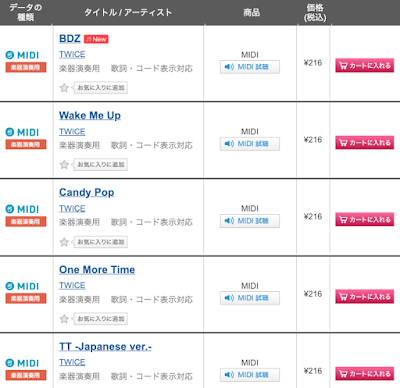Add BDZ to cart
Image resolution: width=400 pixels, height=388 pixels.
365,66
